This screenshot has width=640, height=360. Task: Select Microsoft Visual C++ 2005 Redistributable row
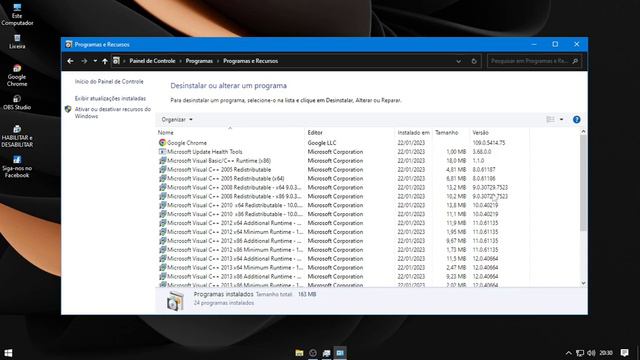pos(343,170)
